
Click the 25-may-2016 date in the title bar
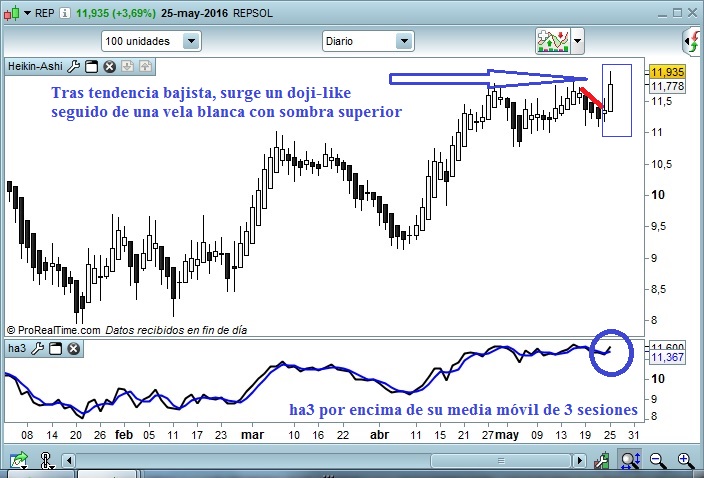pos(194,13)
